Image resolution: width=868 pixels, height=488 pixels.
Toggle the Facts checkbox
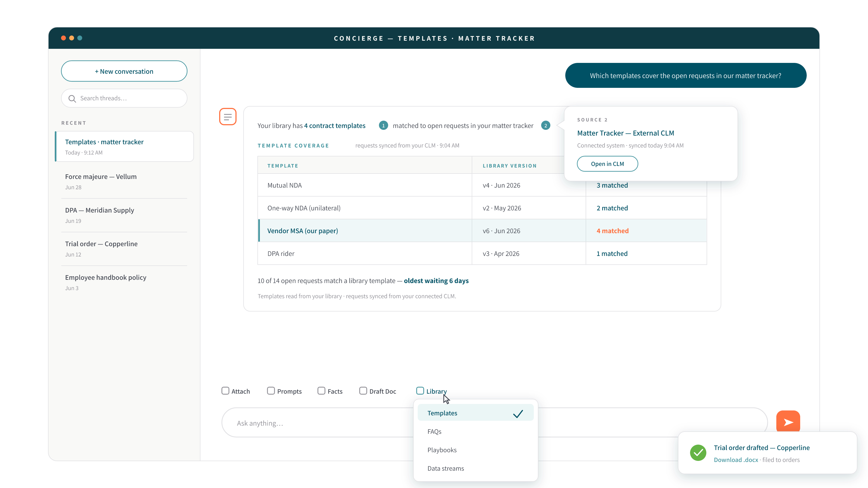click(x=321, y=391)
